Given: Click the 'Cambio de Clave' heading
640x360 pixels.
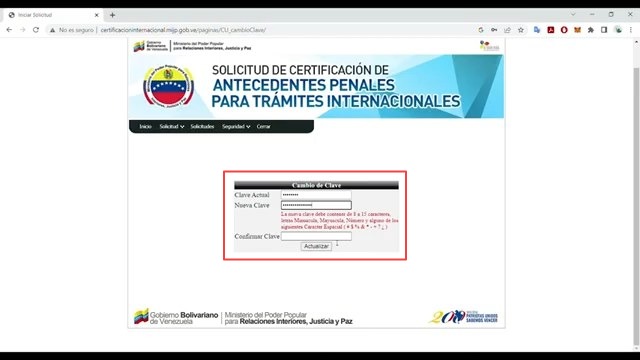Looking at the screenshot, I should [316, 185].
